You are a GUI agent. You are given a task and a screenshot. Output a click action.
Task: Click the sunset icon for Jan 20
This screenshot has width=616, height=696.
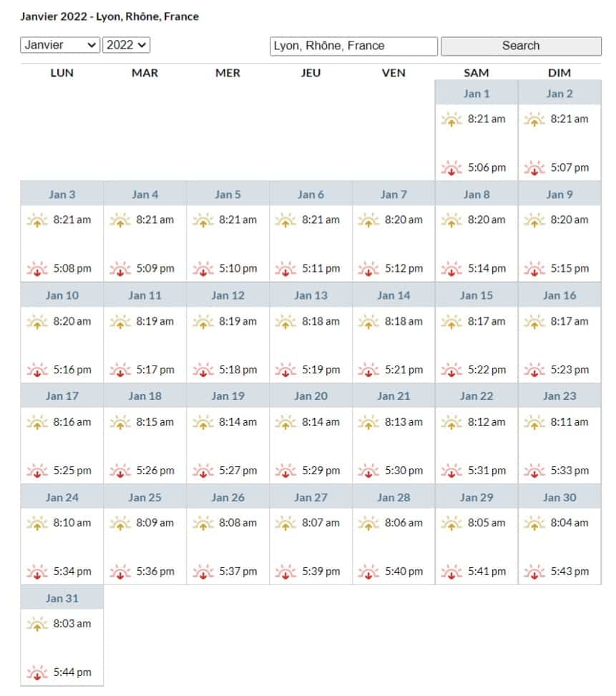point(285,471)
